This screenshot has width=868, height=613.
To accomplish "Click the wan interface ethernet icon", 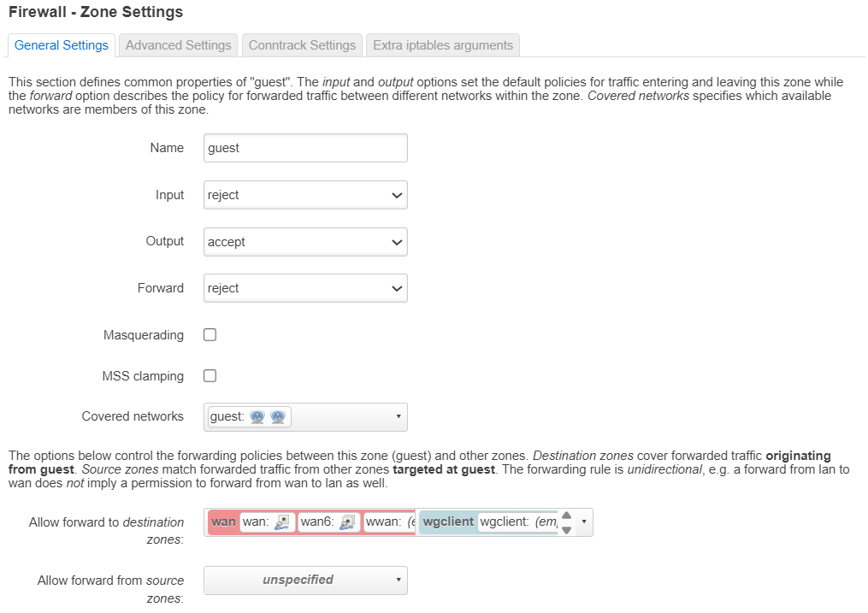I will click(282, 522).
